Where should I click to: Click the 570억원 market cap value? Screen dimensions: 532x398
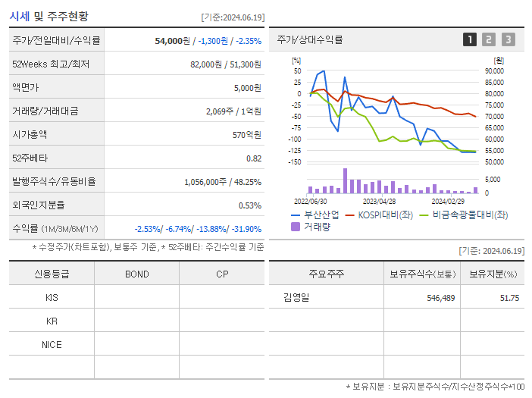246,135
